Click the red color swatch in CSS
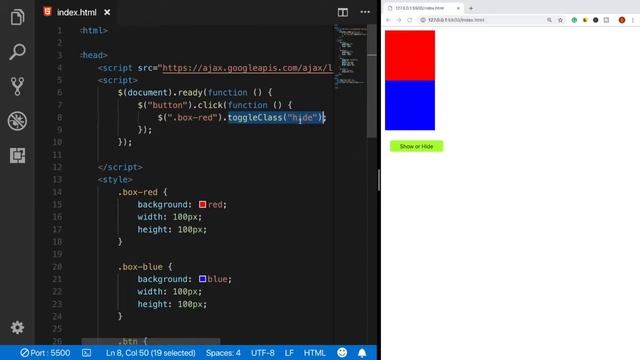Viewport: 640px width, 360px height. click(x=202, y=204)
